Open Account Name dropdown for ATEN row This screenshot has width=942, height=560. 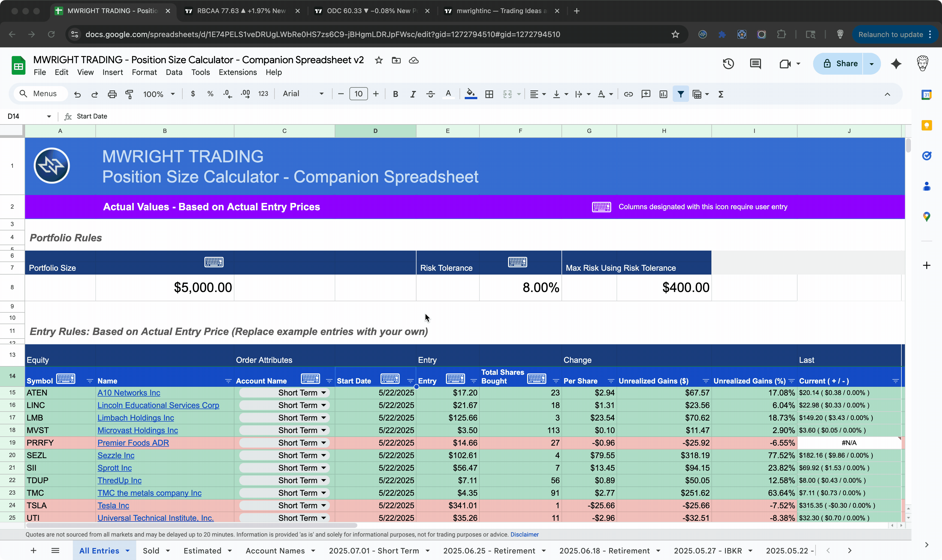(x=324, y=393)
